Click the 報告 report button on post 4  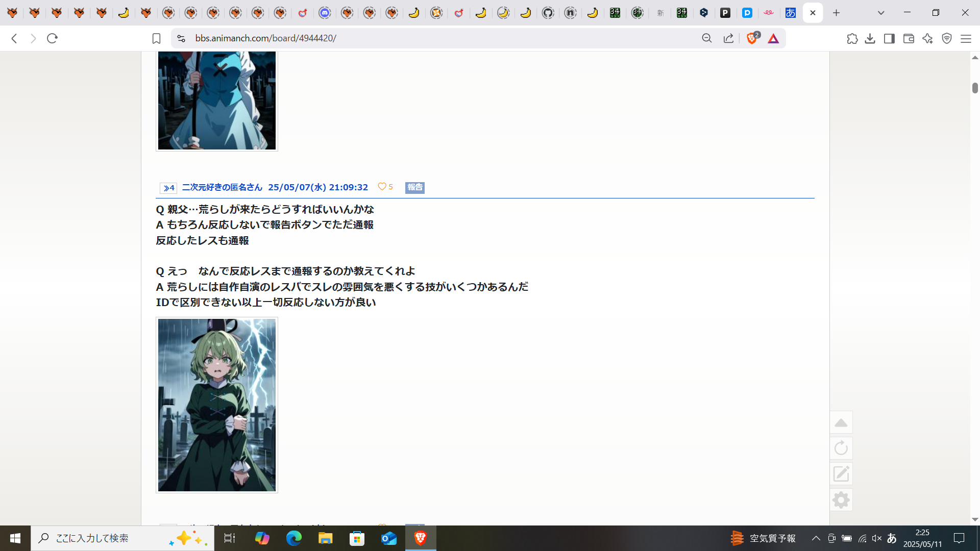pyautogui.click(x=414, y=187)
